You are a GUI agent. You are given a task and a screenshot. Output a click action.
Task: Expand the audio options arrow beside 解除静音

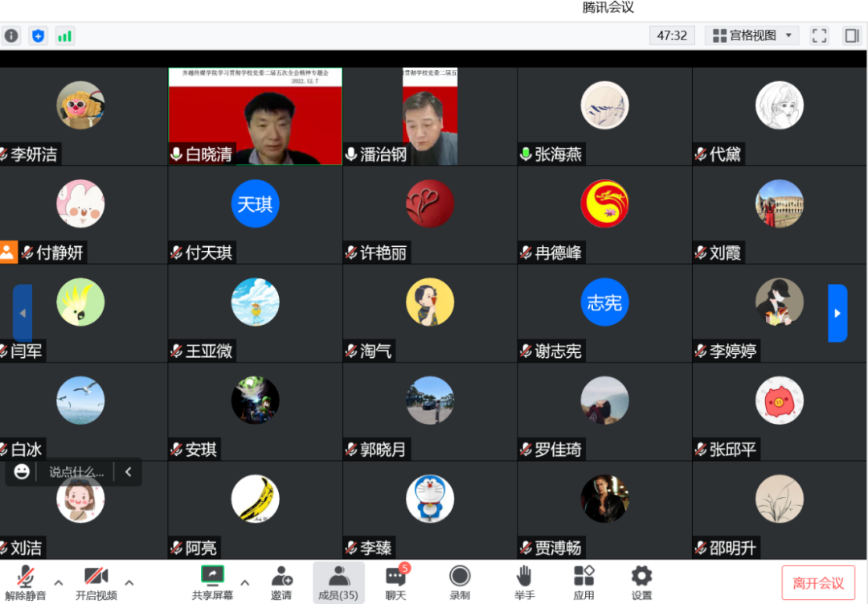click(58, 582)
